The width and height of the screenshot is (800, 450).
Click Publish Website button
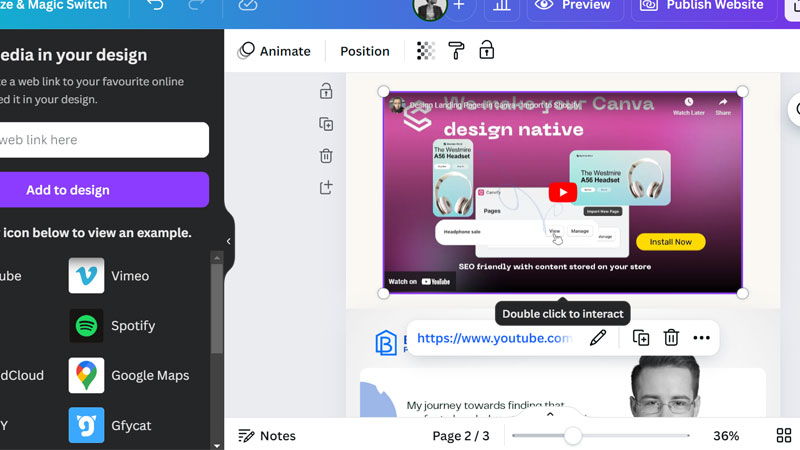click(703, 6)
